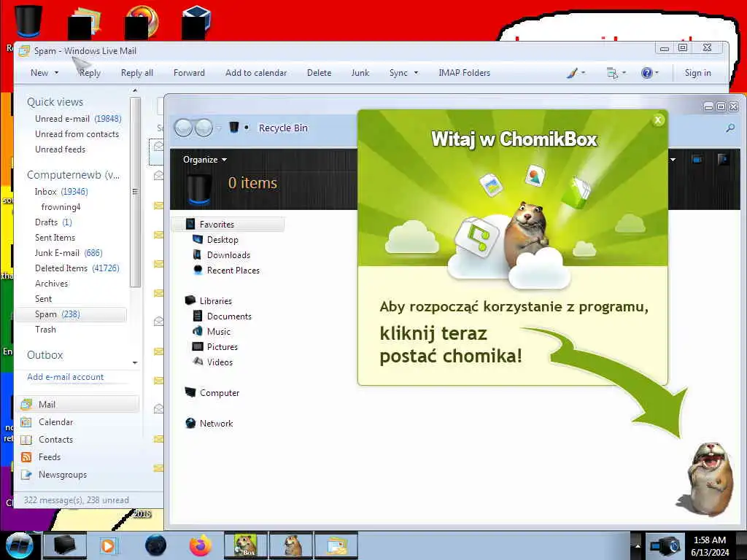Open Music library
This screenshot has height=560, width=747.
point(218,332)
